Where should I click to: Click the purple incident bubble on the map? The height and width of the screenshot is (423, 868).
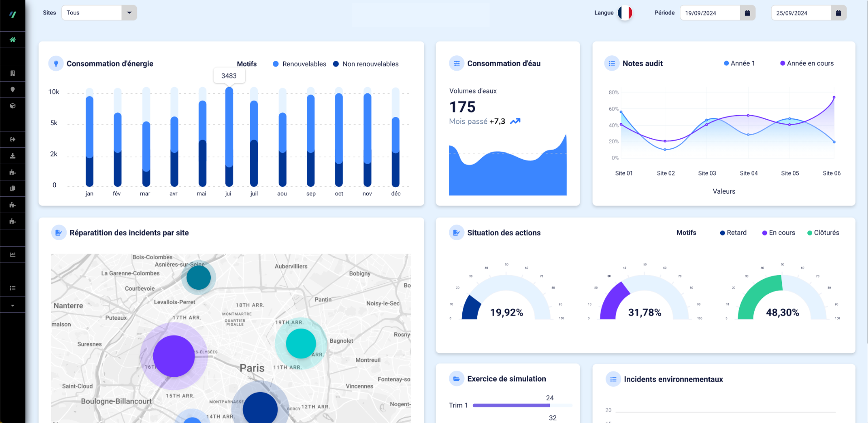174,356
